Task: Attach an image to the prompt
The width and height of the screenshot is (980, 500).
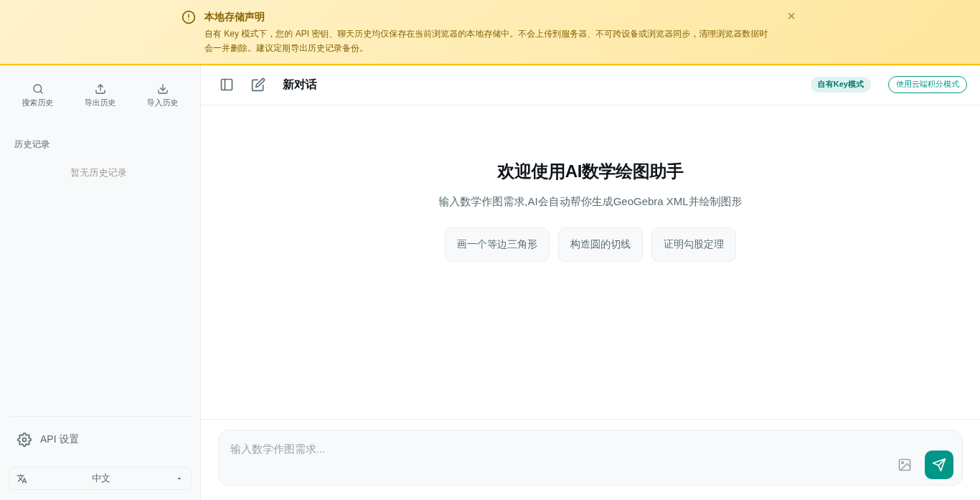Action: (905, 465)
